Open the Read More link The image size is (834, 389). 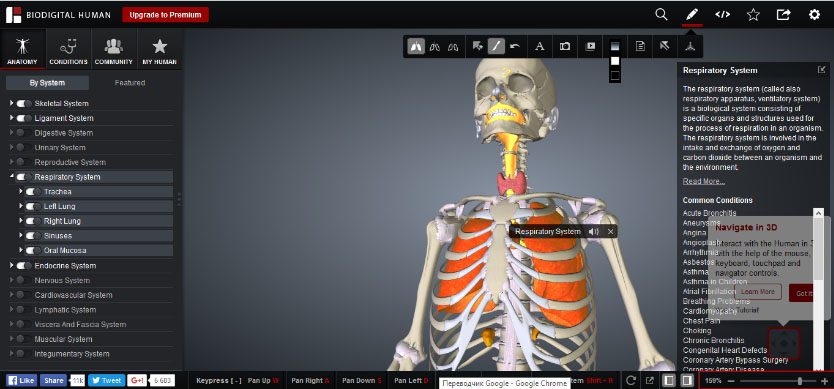[x=704, y=181]
